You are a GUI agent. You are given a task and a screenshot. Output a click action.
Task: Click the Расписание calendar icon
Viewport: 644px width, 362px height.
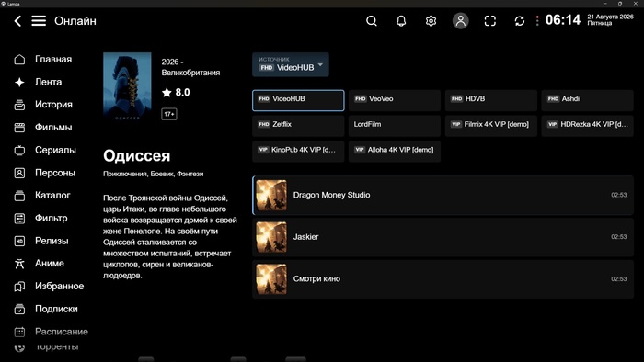(19, 332)
